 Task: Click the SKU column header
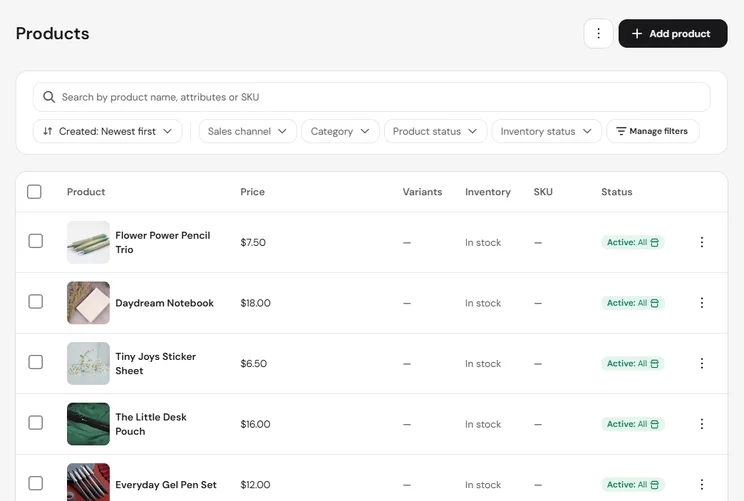click(543, 192)
